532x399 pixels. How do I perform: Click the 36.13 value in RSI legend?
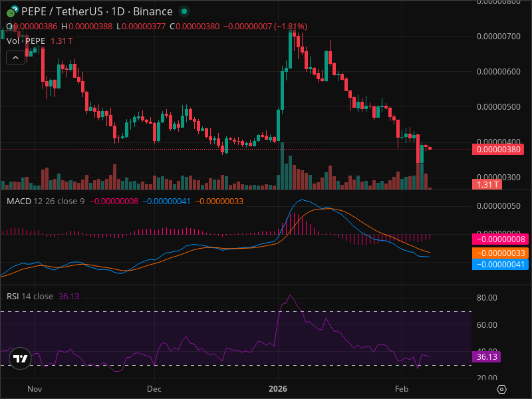click(69, 296)
